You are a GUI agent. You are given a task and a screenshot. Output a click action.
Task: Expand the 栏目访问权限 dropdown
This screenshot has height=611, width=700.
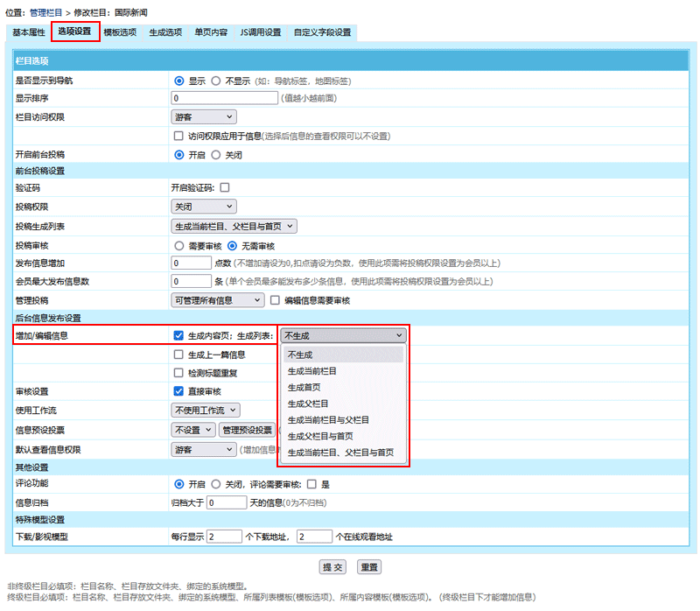click(204, 116)
